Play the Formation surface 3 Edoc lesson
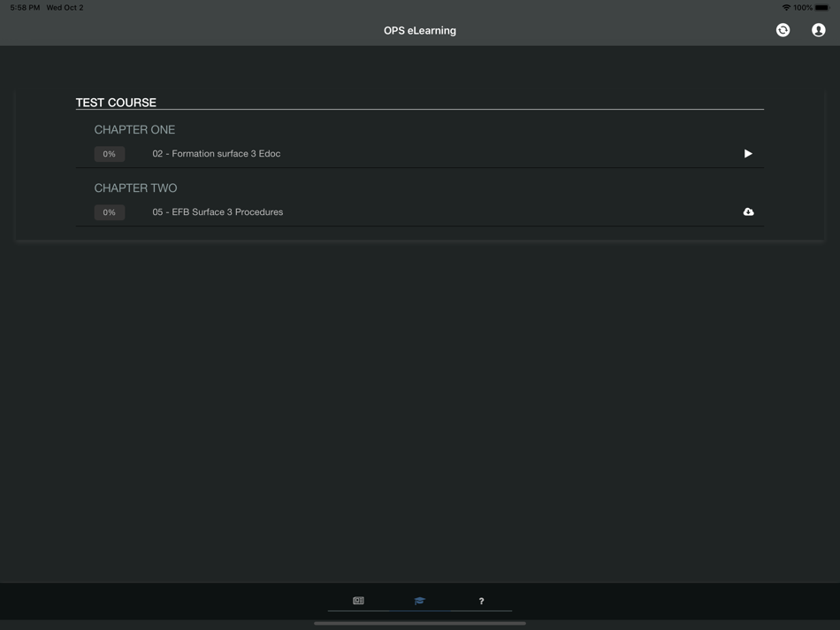Screen dimensions: 840x630 click(x=748, y=154)
